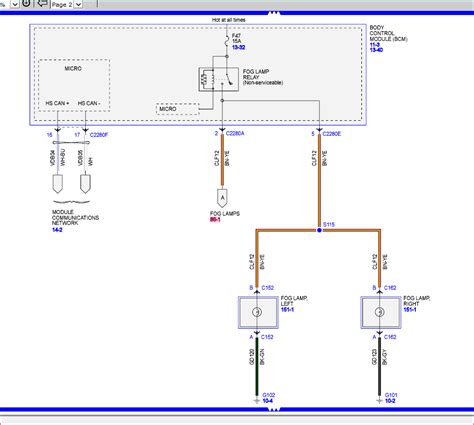The width and height of the screenshot is (474, 425).
Task: Select ground label G102
Action: [269, 395]
